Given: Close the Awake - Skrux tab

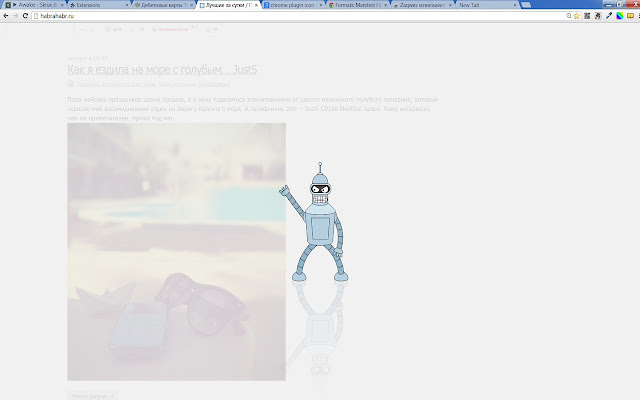Looking at the screenshot, I should point(62,5).
